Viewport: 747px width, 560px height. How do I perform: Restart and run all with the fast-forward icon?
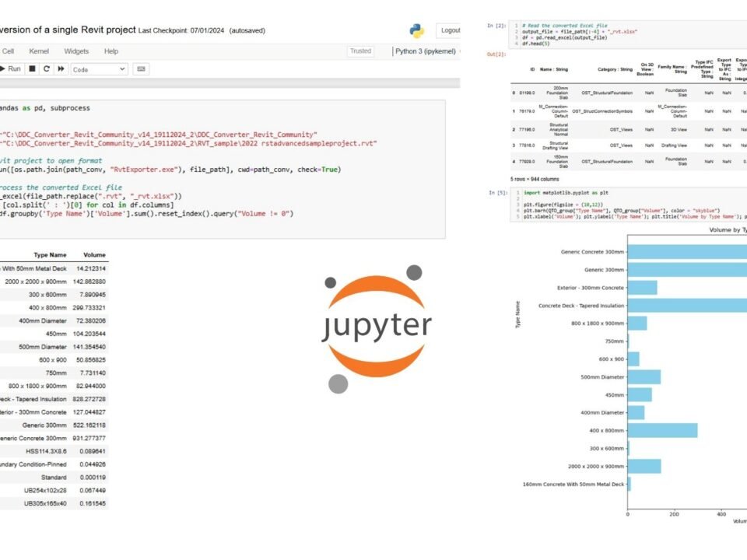(x=61, y=68)
